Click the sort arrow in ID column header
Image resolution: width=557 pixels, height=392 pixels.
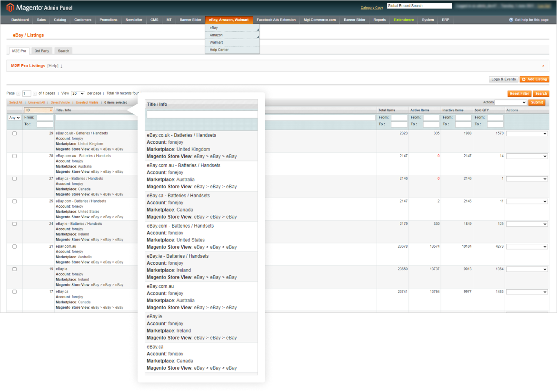(x=50, y=110)
